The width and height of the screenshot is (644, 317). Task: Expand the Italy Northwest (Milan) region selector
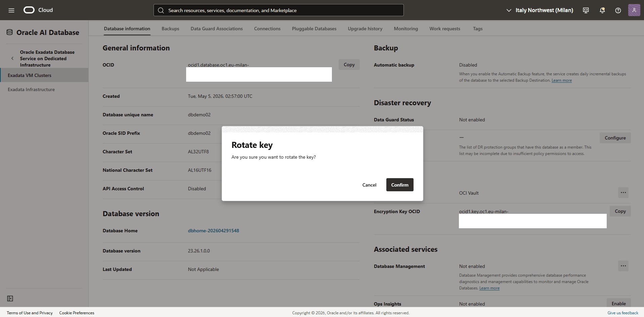pyautogui.click(x=540, y=10)
